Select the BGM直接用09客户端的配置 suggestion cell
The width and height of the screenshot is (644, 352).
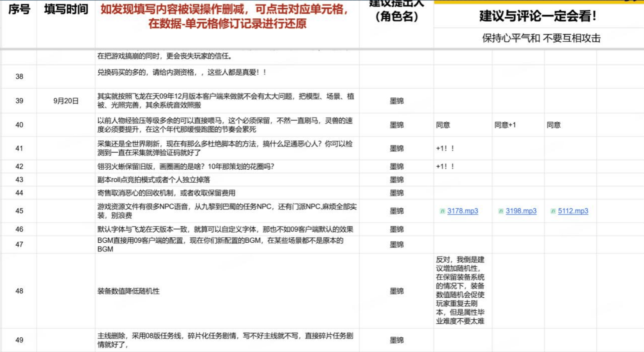(227, 245)
